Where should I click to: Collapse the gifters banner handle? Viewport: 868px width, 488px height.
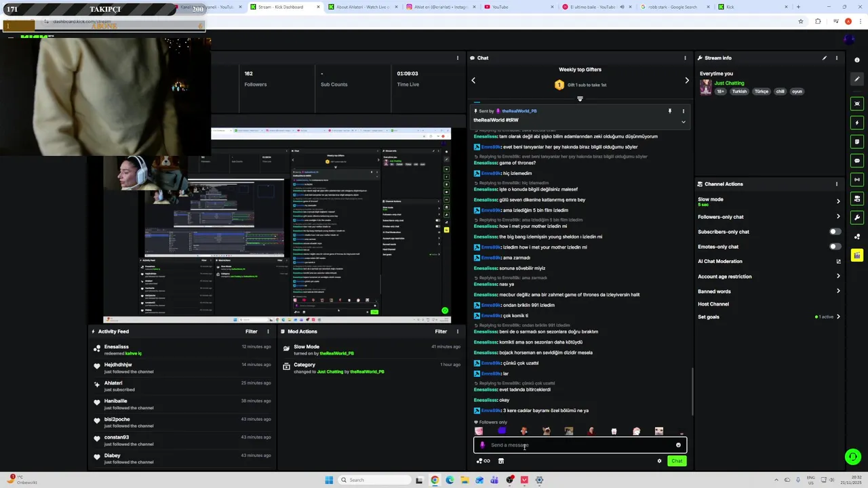click(x=580, y=99)
